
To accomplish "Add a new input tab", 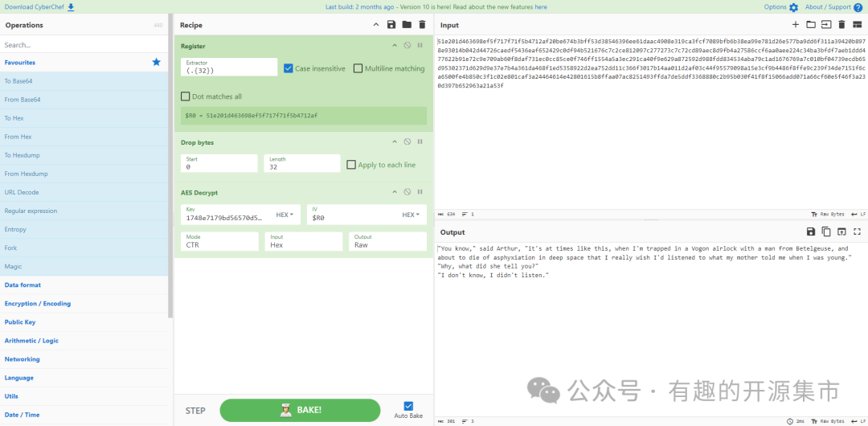I will (x=796, y=25).
